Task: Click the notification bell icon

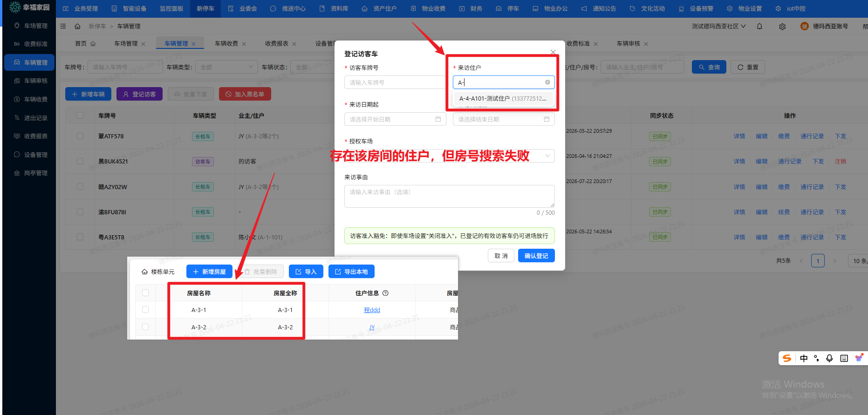Action: 759,27
